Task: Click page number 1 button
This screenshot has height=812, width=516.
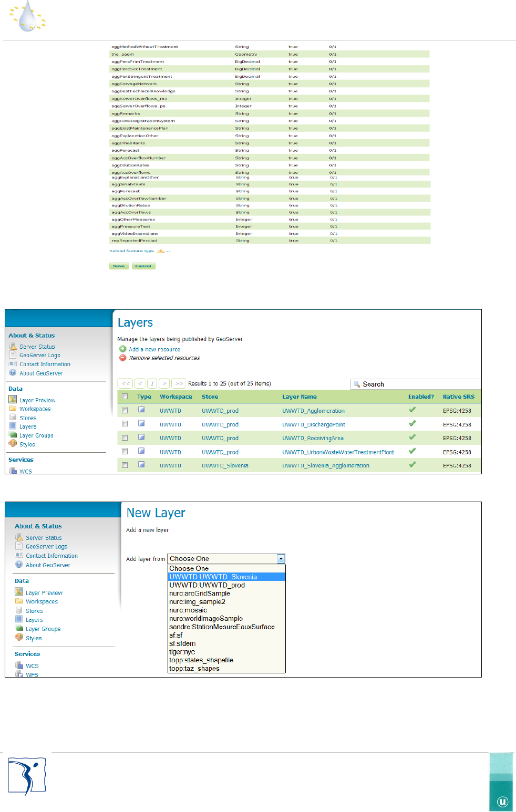Action: point(152,383)
